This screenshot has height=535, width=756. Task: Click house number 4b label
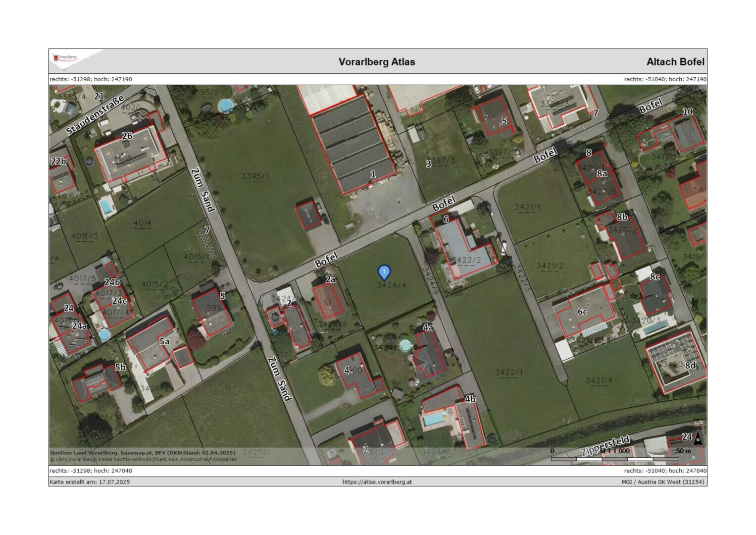click(x=470, y=399)
